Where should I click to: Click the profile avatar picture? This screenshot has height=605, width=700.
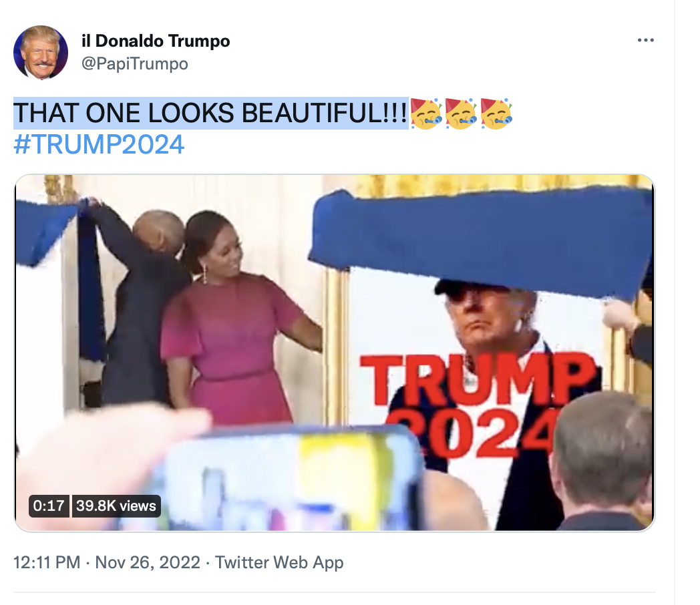point(41,52)
